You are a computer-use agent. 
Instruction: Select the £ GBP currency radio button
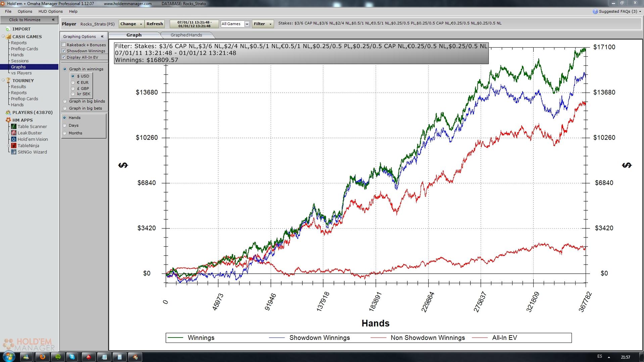(x=73, y=88)
